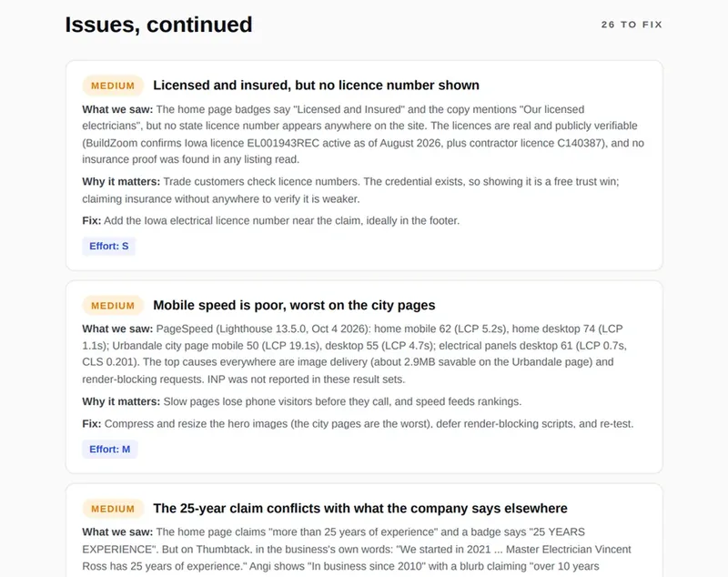This screenshot has width=728, height=577.
Task: Click the 'Issues, continued' page heading
Action: 158,25
